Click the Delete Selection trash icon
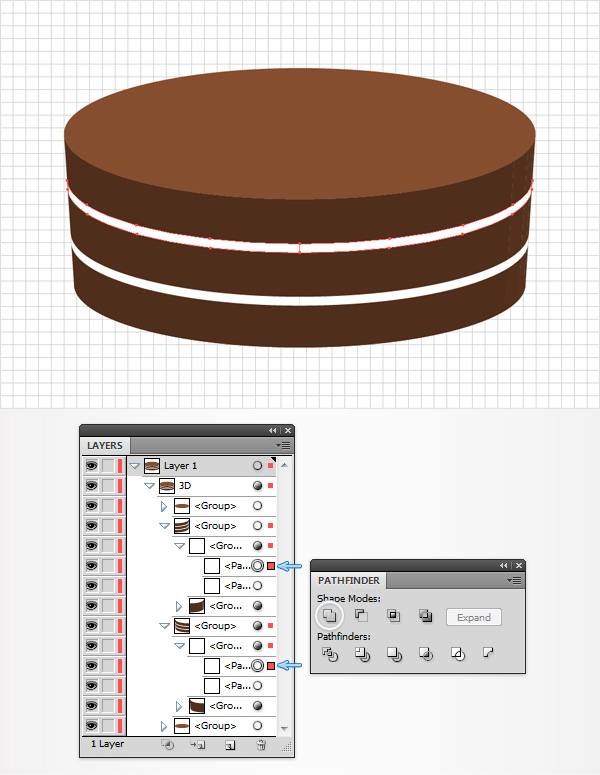The height and width of the screenshot is (775, 600). [x=261, y=745]
